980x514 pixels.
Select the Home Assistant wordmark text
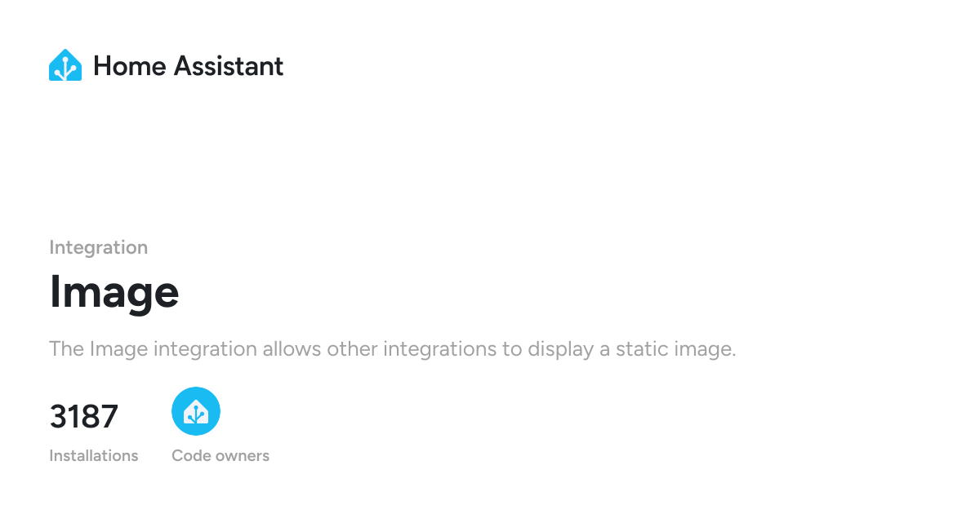[188, 65]
